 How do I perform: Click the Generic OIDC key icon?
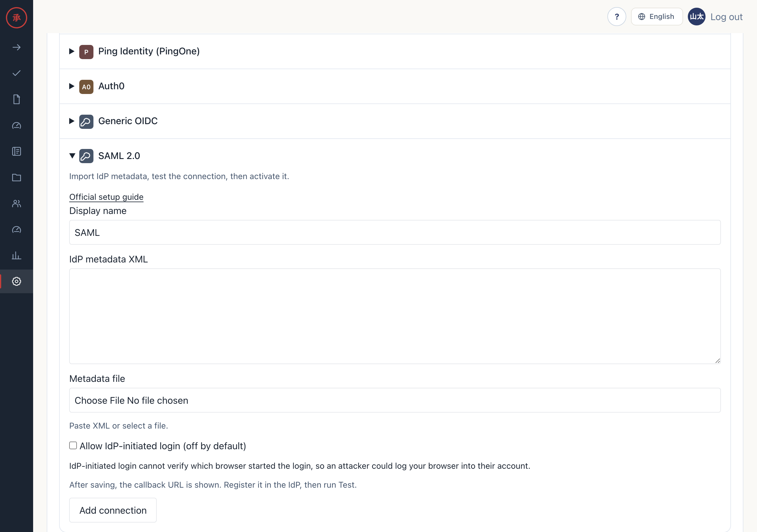tap(86, 122)
